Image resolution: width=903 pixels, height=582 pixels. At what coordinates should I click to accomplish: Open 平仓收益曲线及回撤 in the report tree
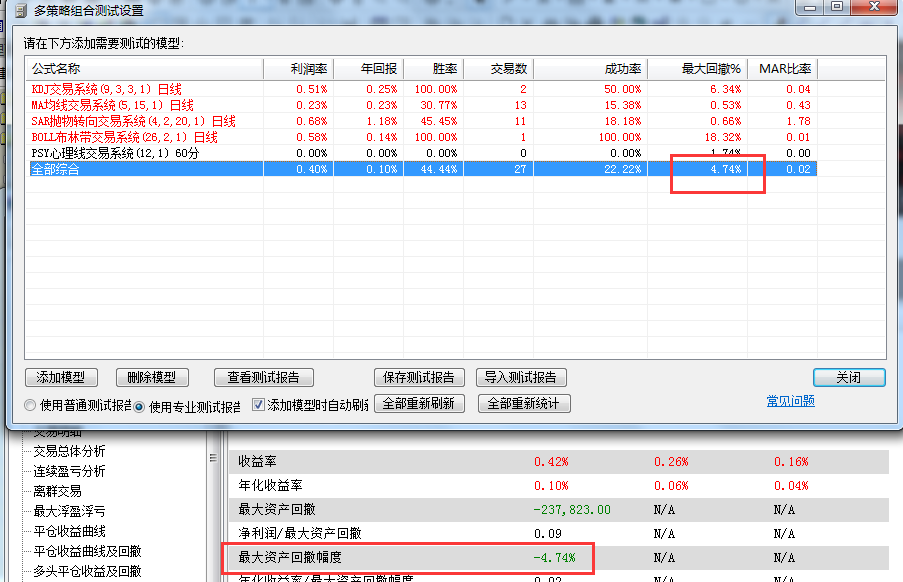(x=87, y=551)
